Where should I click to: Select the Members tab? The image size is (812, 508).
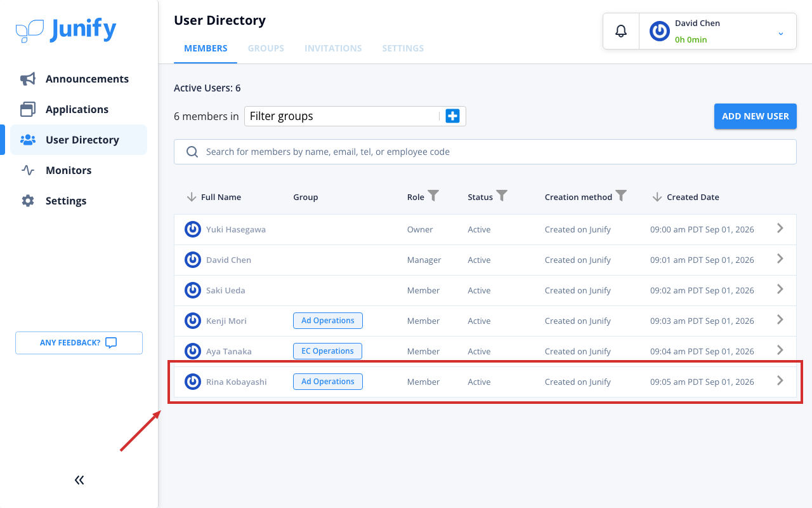click(x=206, y=48)
